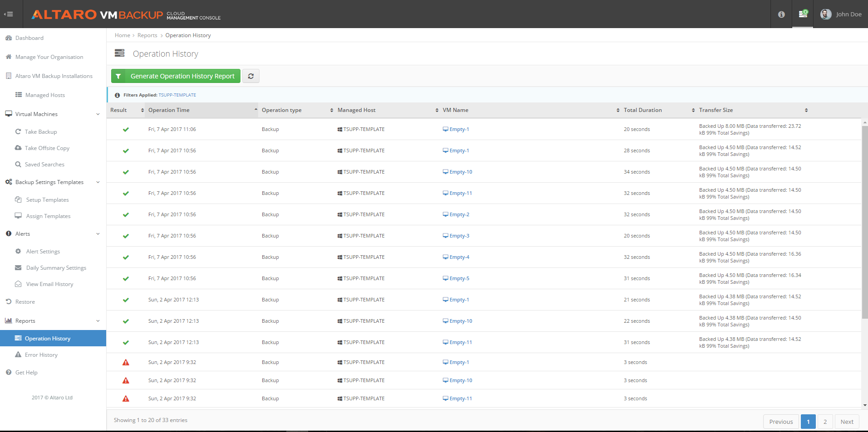Collapse sidebar with hamburger menu icon
Screen dimensions: 868x432
9,14
